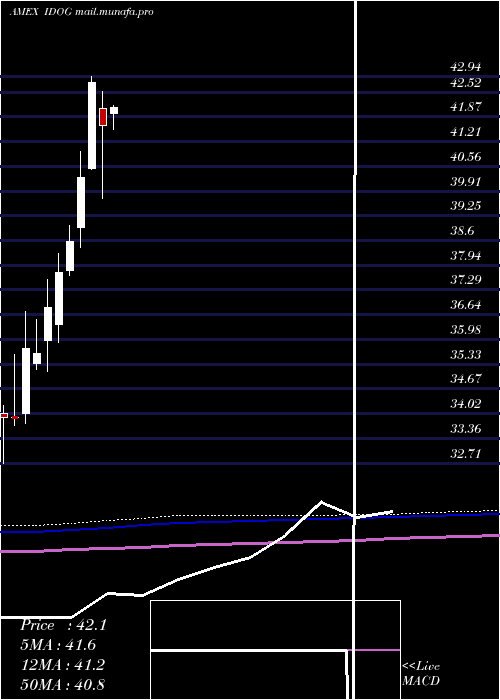This screenshot has width=500, height=700.
Task: Select the 34.02 price axis label
Action: [x=466, y=404]
